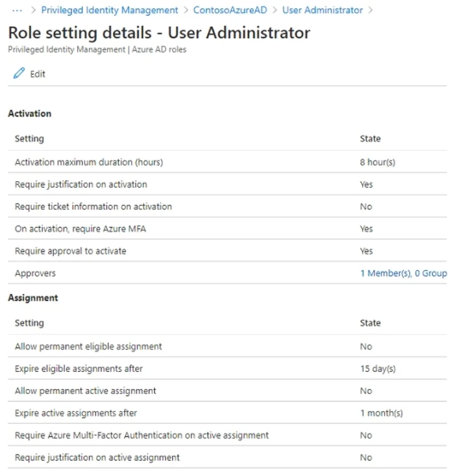The width and height of the screenshot is (456, 476).
Task: Click the Edit button label
Action: pos(37,74)
